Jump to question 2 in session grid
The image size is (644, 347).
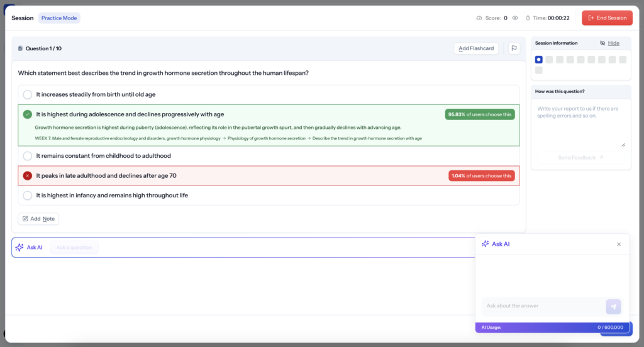549,60
